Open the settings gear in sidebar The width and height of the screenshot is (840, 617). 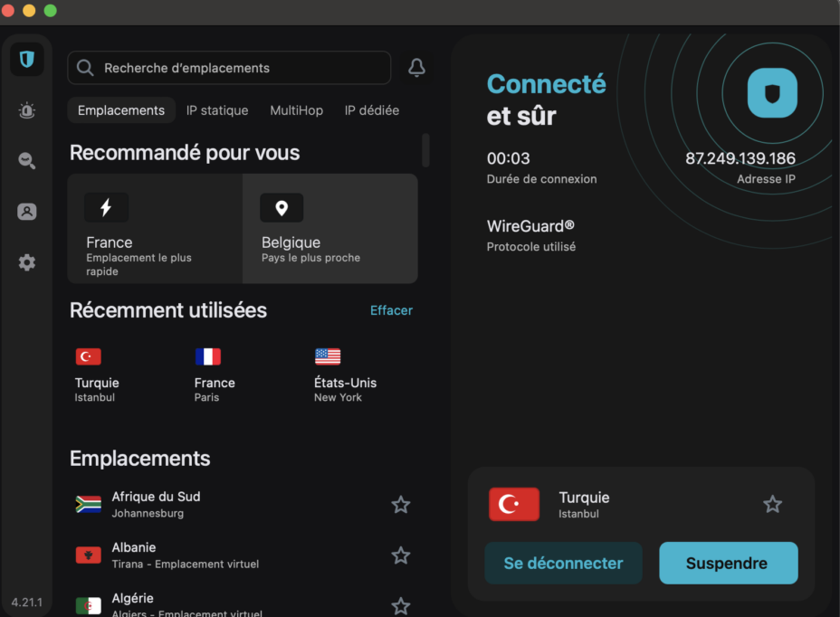[27, 262]
